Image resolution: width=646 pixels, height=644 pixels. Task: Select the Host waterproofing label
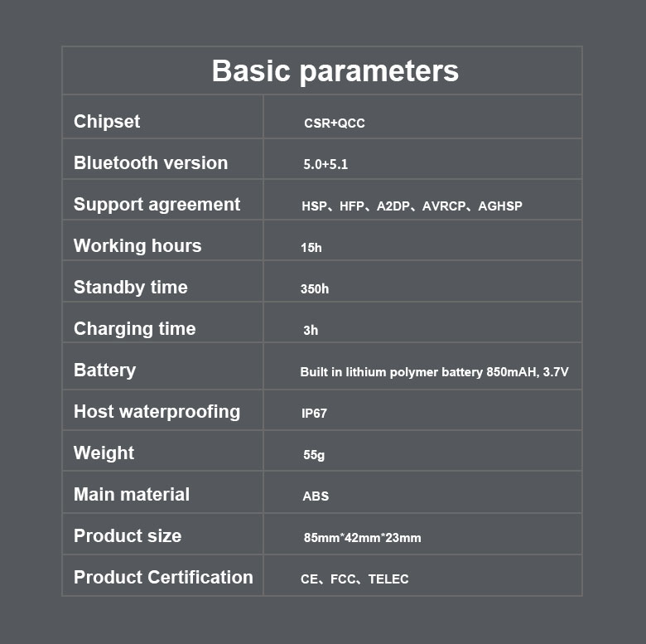(157, 412)
